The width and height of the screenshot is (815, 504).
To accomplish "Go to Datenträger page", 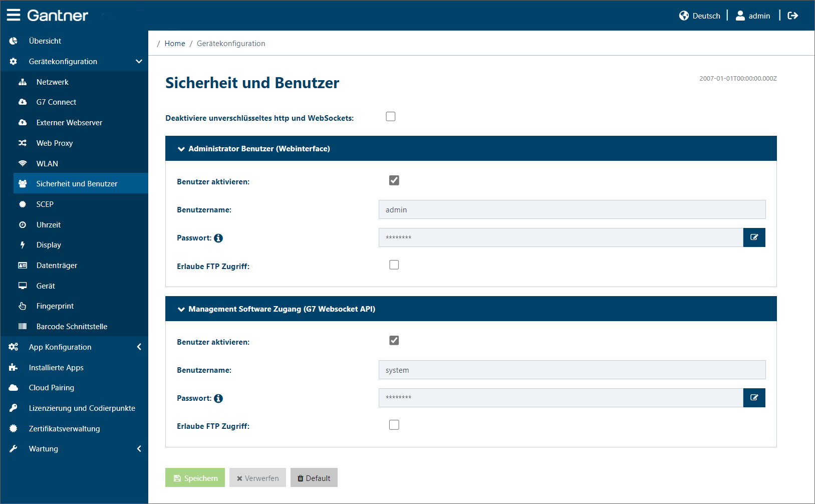I will (x=81, y=266).
